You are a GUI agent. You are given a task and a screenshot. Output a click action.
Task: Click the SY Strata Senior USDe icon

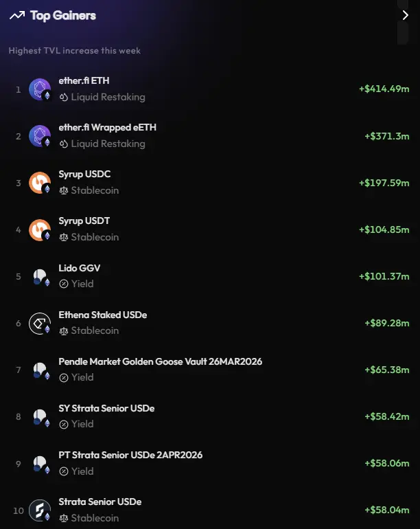pyautogui.click(x=40, y=416)
